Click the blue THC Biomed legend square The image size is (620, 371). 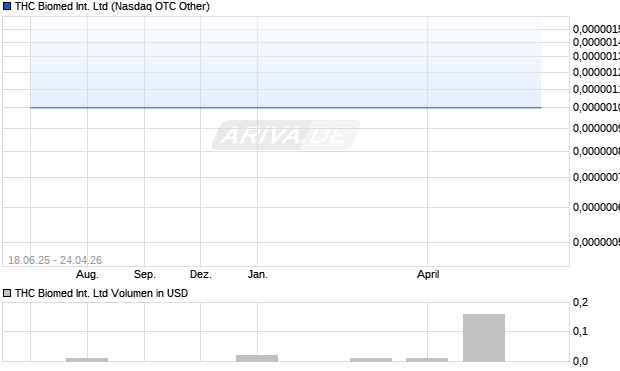tap(7, 6)
